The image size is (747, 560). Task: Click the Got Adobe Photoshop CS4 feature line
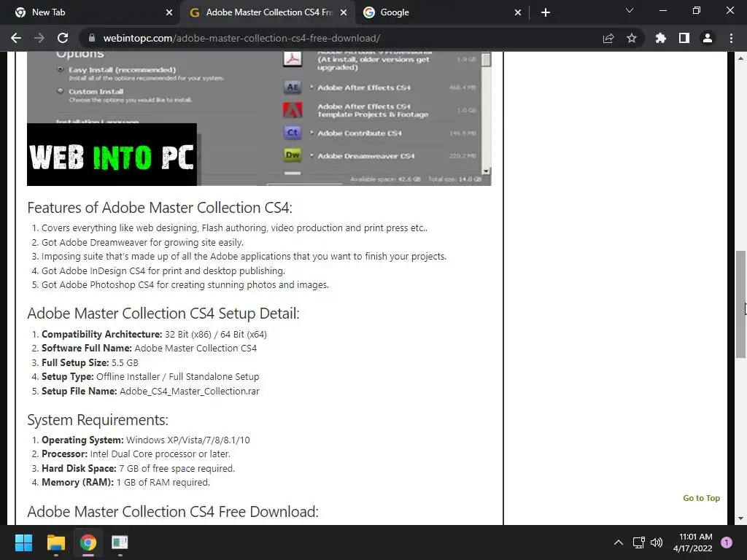(x=185, y=285)
